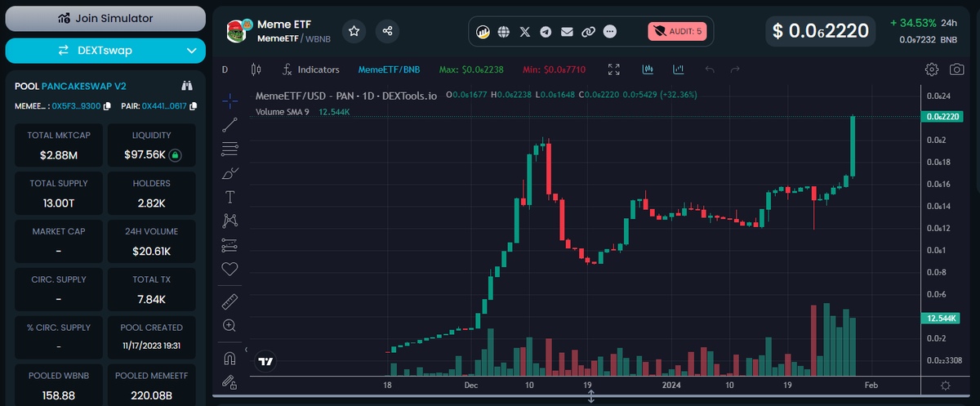
Task: Toggle the second highlighted chart-bars icon
Action: [x=678, y=69]
